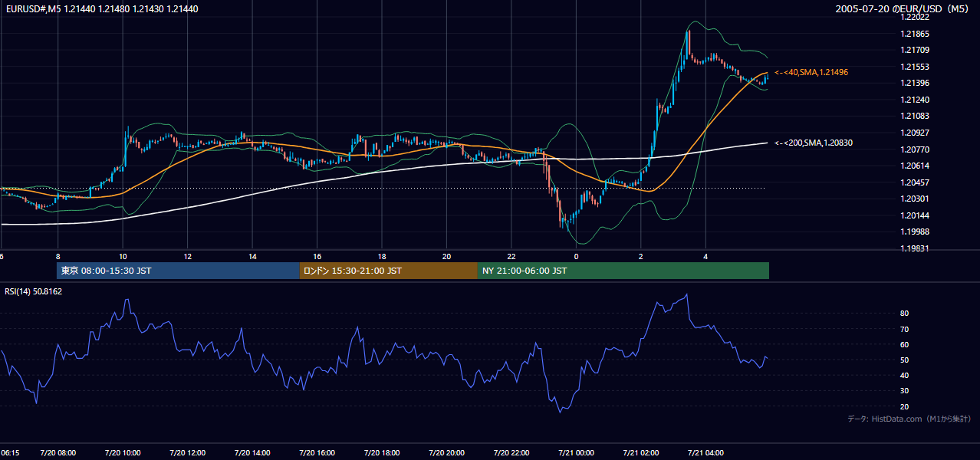This screenshot has width=980, height=460.
Task: Click bottom time label 7/20 20:00
Action: point(446,453)
